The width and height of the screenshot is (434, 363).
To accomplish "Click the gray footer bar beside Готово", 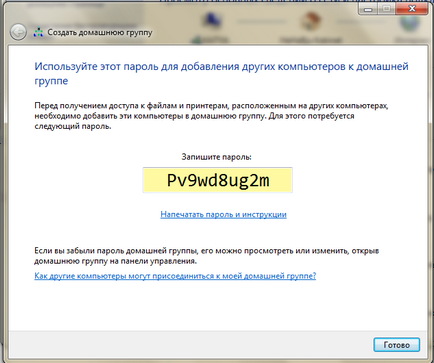I will tap(190, 345).
